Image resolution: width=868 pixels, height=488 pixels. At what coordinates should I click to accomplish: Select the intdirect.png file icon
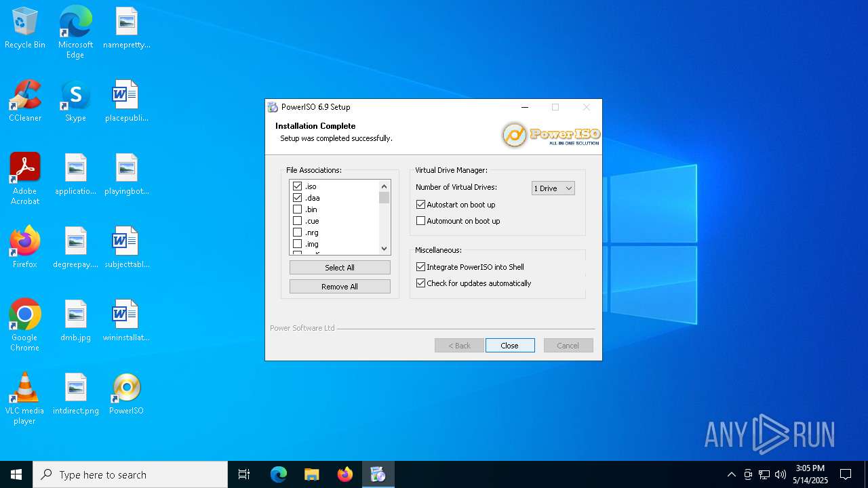75,394
